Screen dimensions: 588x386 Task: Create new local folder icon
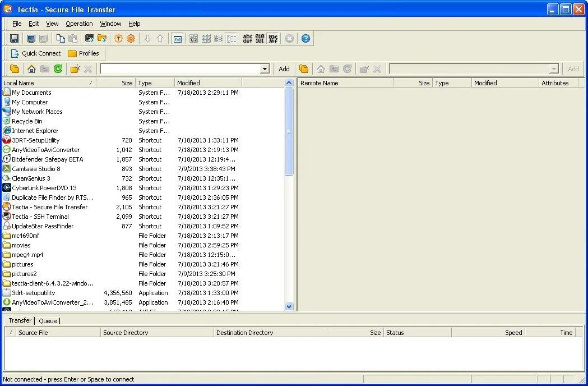75,68
